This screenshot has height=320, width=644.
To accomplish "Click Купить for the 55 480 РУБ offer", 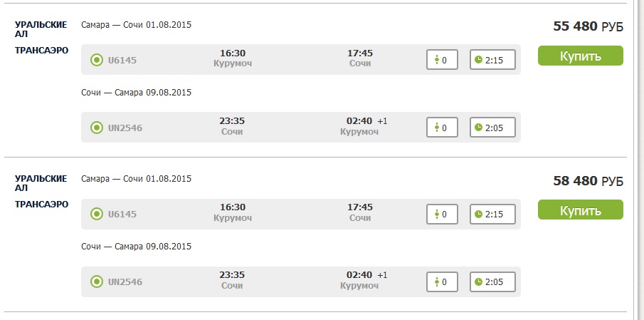I will point(581,56).
